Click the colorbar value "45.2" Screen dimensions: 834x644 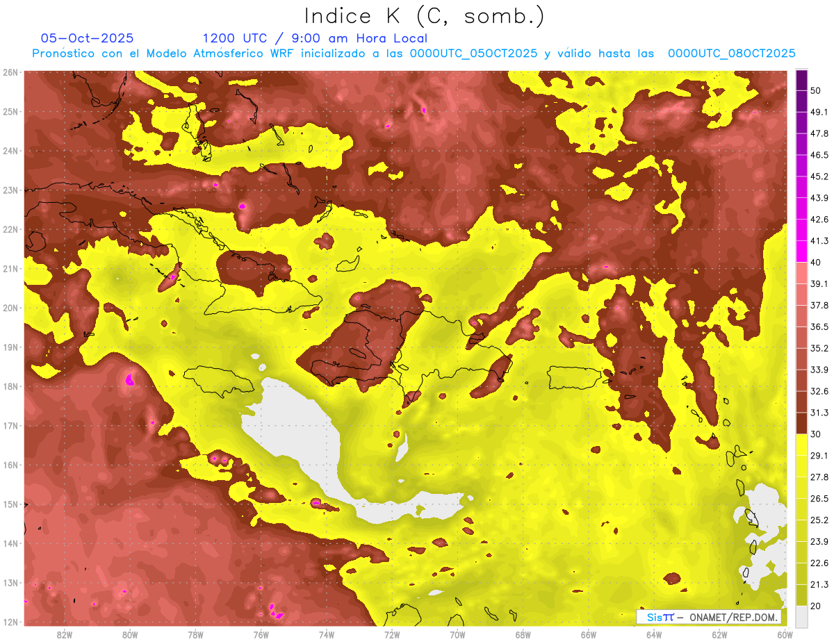coord(819,176)
